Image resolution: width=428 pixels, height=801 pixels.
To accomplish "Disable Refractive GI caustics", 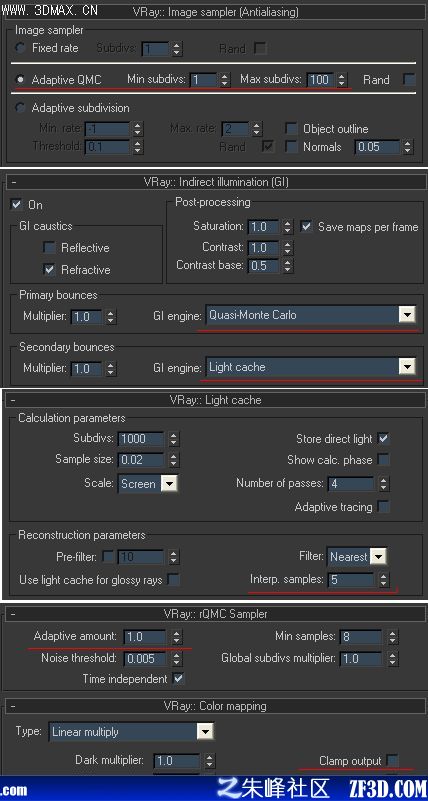I will click(x=50, y=270).
